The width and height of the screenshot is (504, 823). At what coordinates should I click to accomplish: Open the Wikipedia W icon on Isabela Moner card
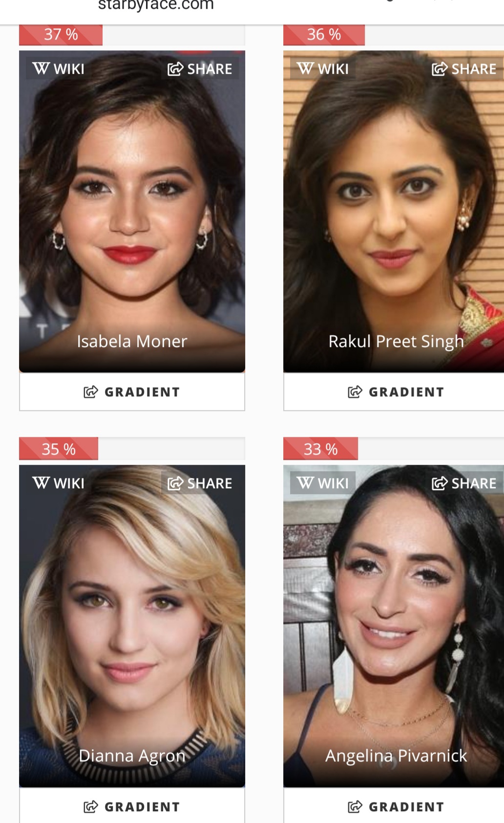41,68
